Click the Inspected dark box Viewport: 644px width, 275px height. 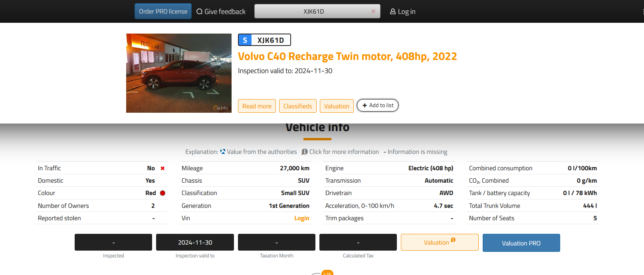(x=113, y=242)
